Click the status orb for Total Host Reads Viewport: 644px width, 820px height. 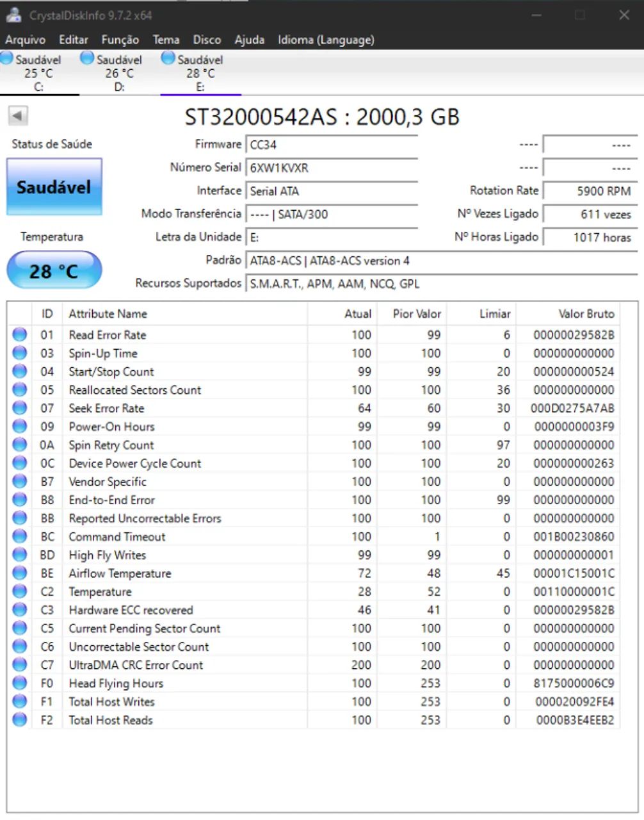click(x=20, y=720)
